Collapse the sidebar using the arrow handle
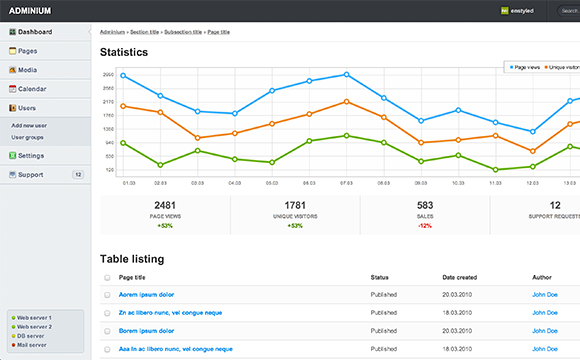 pos(90,32)
